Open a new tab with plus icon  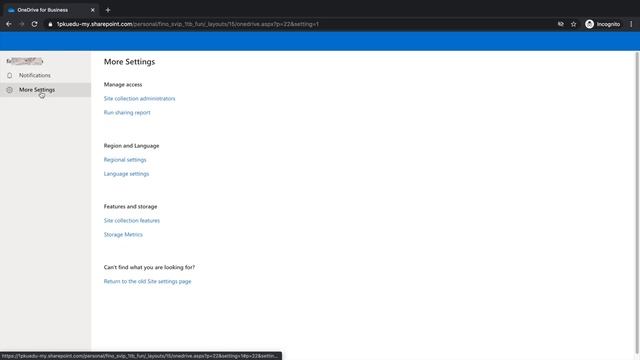(108, 10)
